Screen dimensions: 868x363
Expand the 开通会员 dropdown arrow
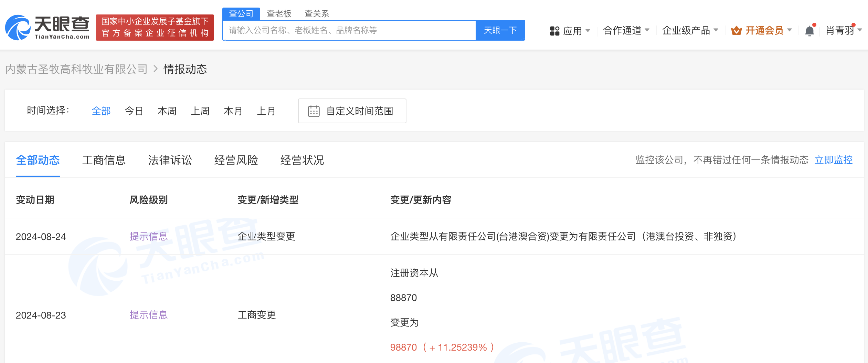(x=790, y=30)
